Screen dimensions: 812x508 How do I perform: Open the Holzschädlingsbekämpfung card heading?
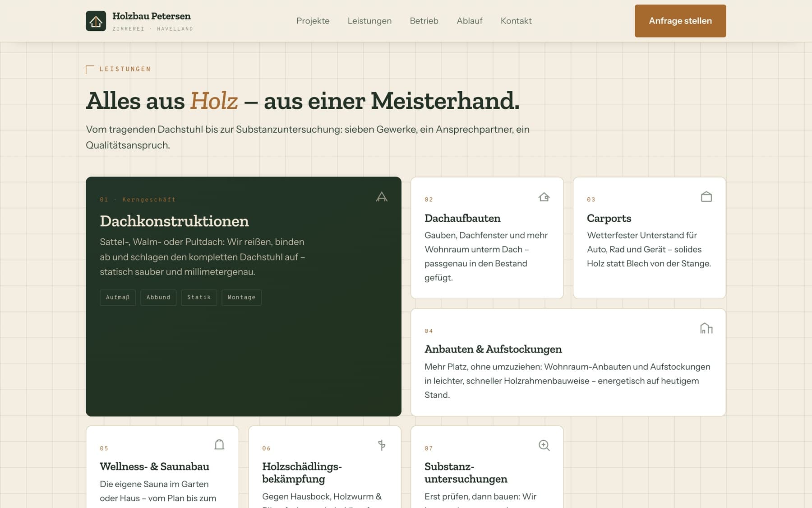(x=302, y=473)
